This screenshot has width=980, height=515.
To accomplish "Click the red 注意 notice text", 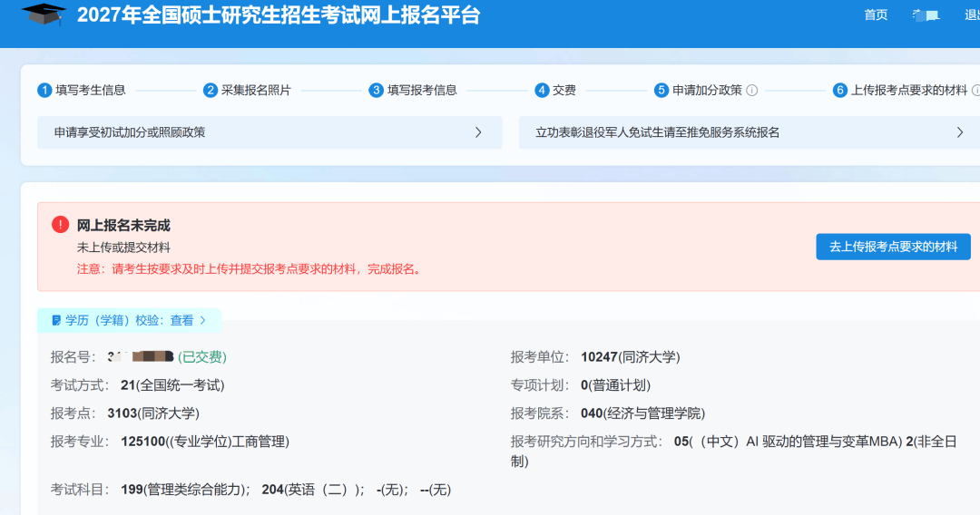I will tap(250, 269).
